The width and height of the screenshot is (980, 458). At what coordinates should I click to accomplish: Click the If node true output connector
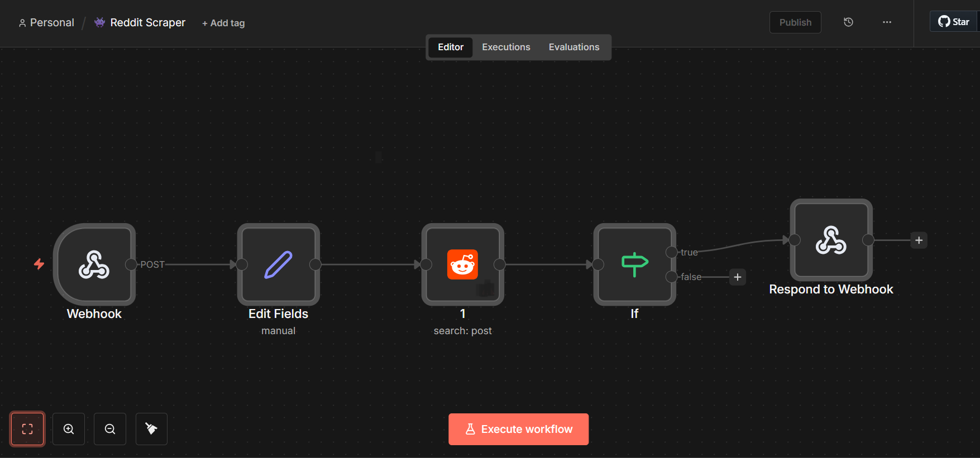(672, 252)
